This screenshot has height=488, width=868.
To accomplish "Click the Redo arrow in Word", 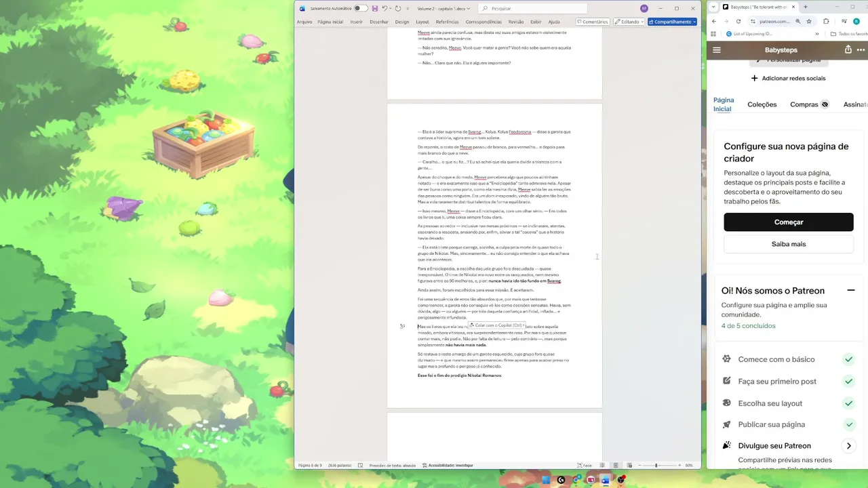I will coord(397,8).
